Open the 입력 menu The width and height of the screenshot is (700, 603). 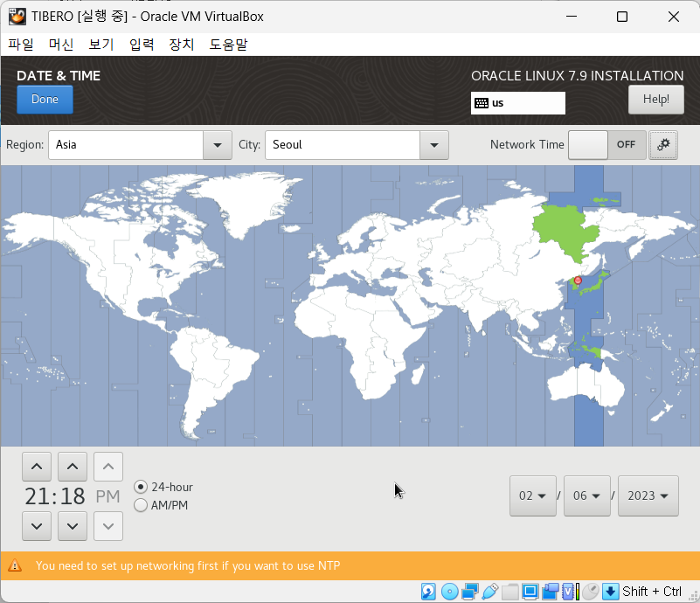142,45
